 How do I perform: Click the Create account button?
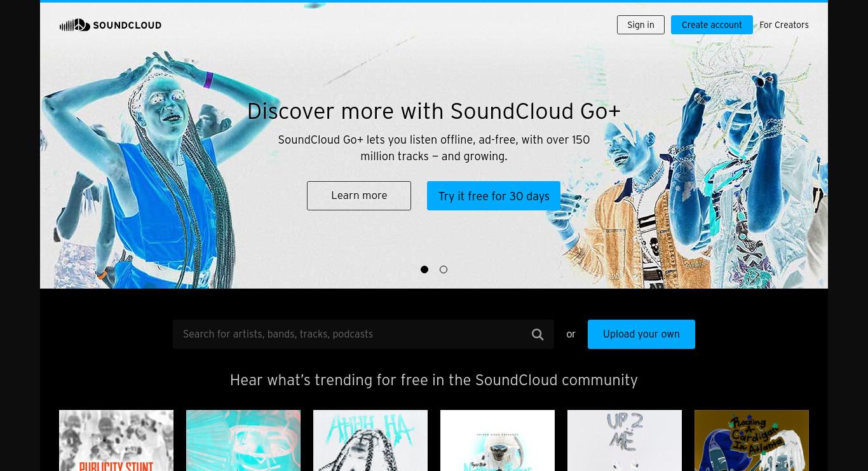tap(712, 25)
